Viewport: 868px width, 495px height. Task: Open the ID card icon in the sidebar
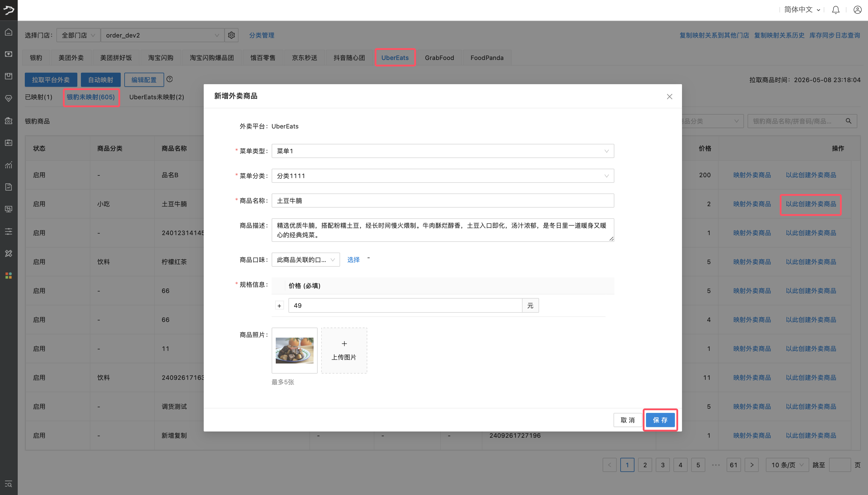(x=9, y=143)
